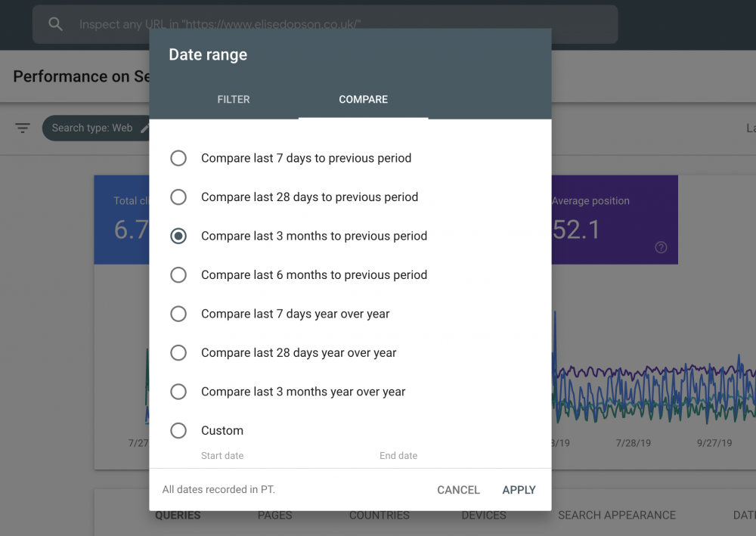Select Compare last 7 days to previous period
The height and width of the screenshot is (536, 756).
click(178, 158)
